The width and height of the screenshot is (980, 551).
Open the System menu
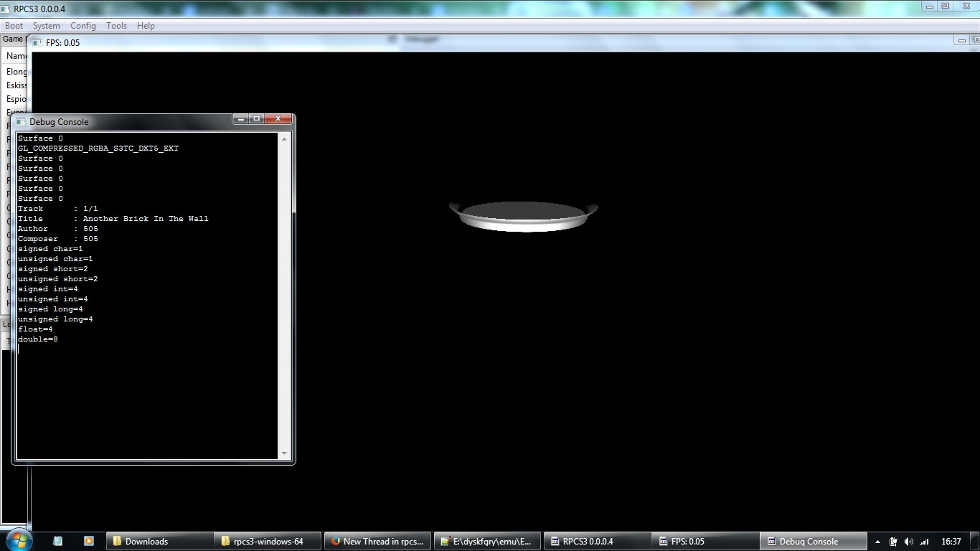point(47,26)
